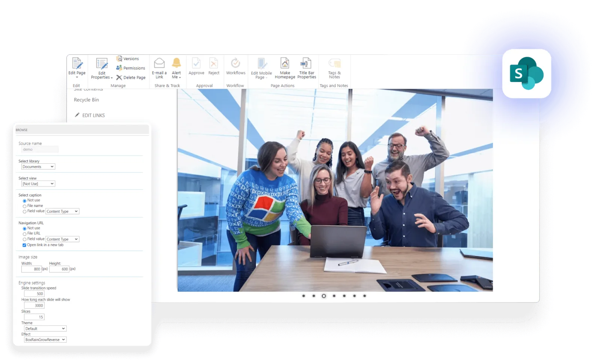Open Workflows from the ribbon
601x364 pixels.
tap(236, 66)
